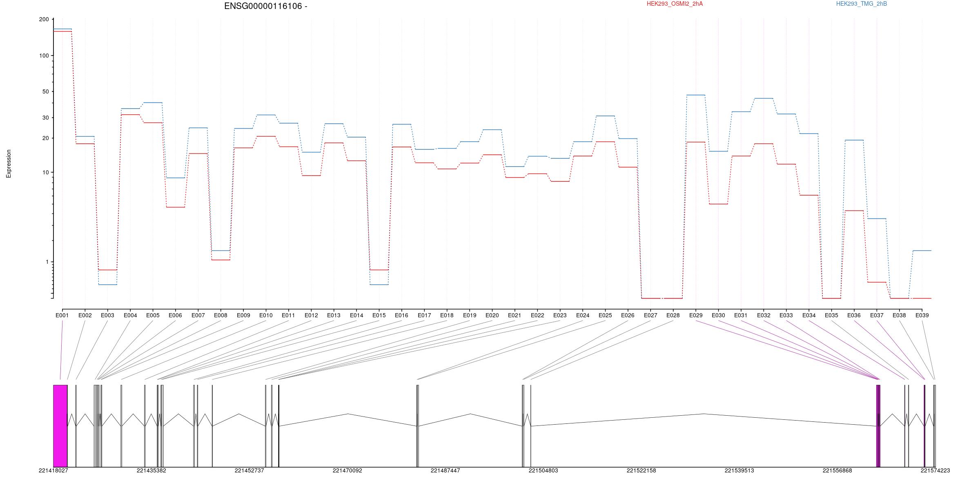Click exon label E012
This screenshot has width=980, height=490.
(311, 315)
